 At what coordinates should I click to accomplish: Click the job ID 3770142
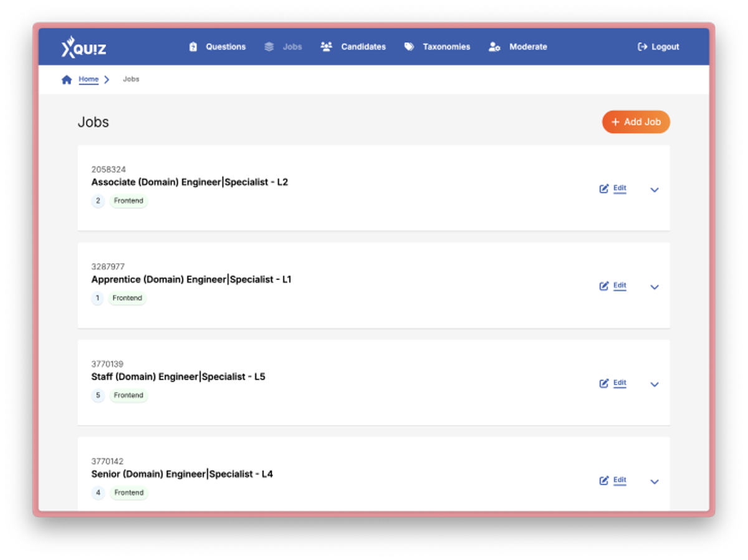108,461
